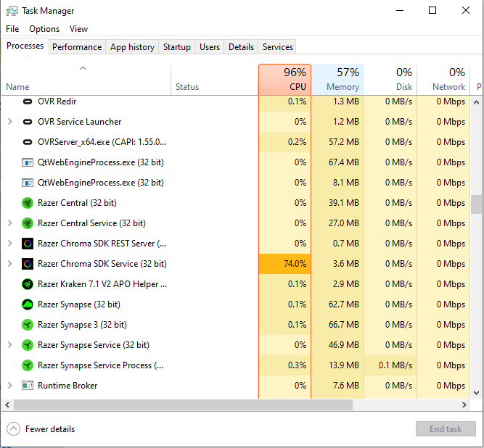This screenshot has width=484, height=448.
Task: Click the vertical scrollbar up arrow
Action: coord(476,102)
